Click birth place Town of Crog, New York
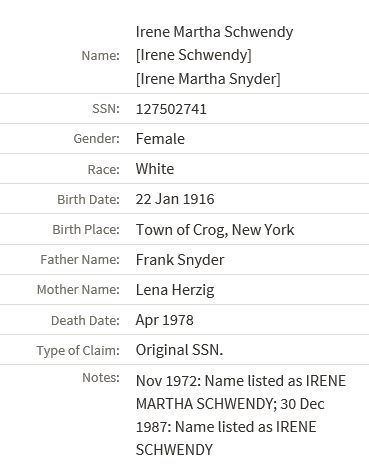The width and height of the screenshot is (369, 474). (215, 230)
